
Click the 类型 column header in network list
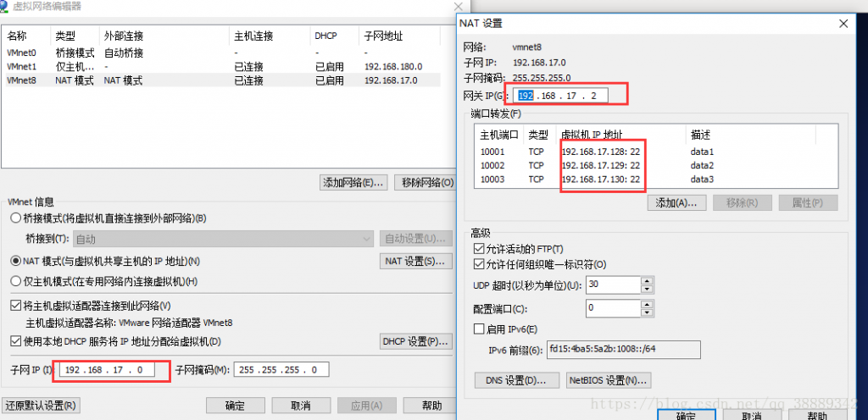coord(75,36)
